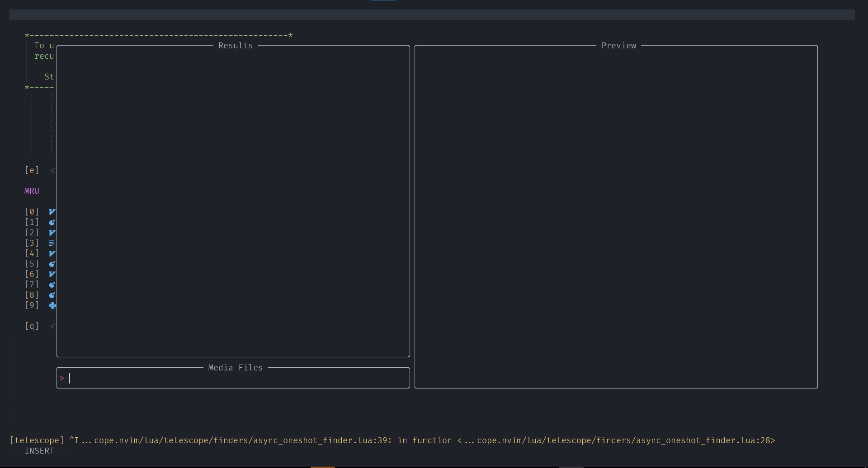
Task: Click the MRU section header
Action: pos(31,191)
